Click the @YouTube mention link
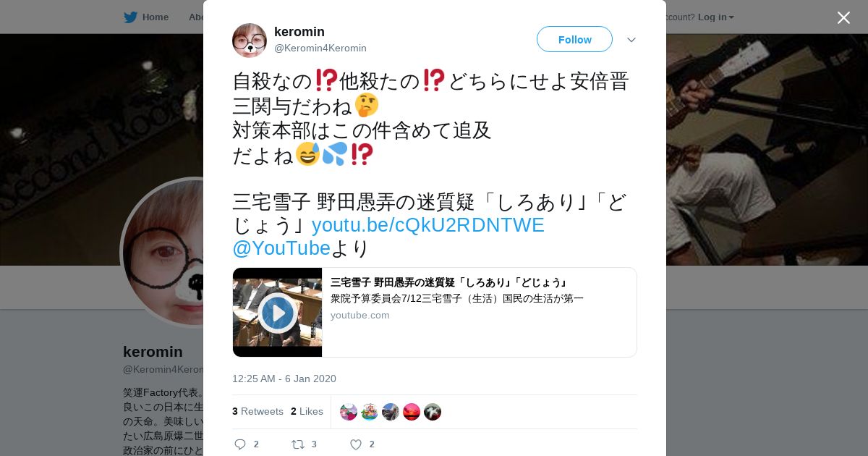 281,248
